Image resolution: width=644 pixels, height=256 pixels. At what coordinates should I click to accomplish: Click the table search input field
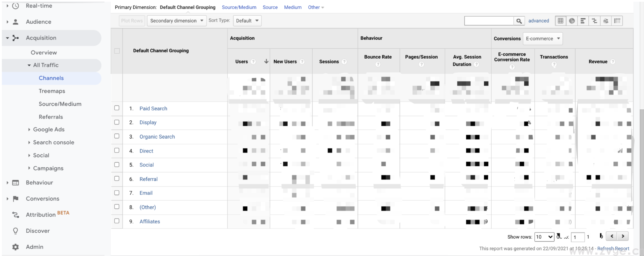(x=489, y=21)
